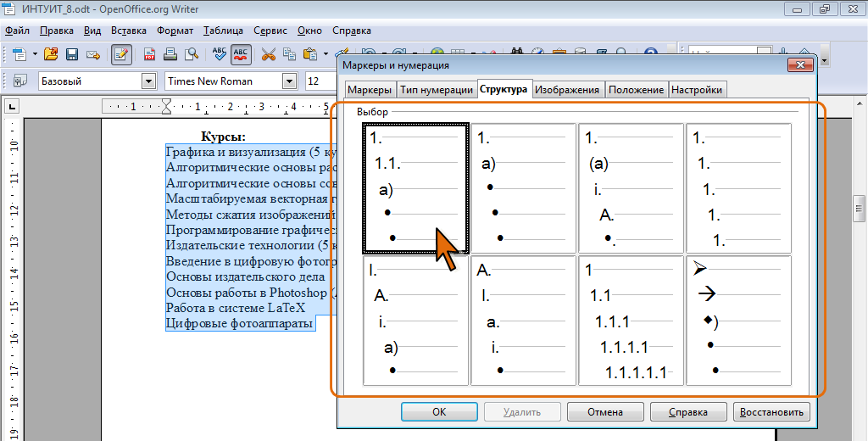
Task: Click the Отмена button
Action: (x=605, y=412)
